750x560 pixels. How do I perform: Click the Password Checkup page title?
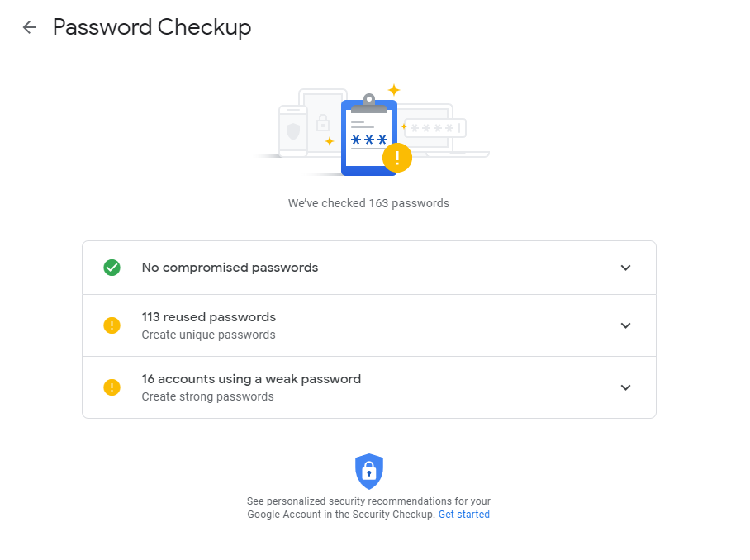152,27
